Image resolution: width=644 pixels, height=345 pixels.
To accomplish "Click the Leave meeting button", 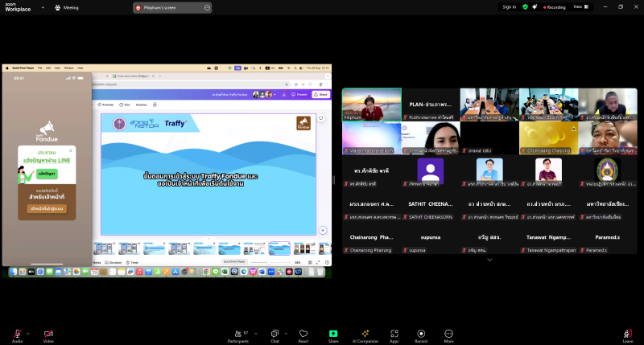I will (627, 334).
